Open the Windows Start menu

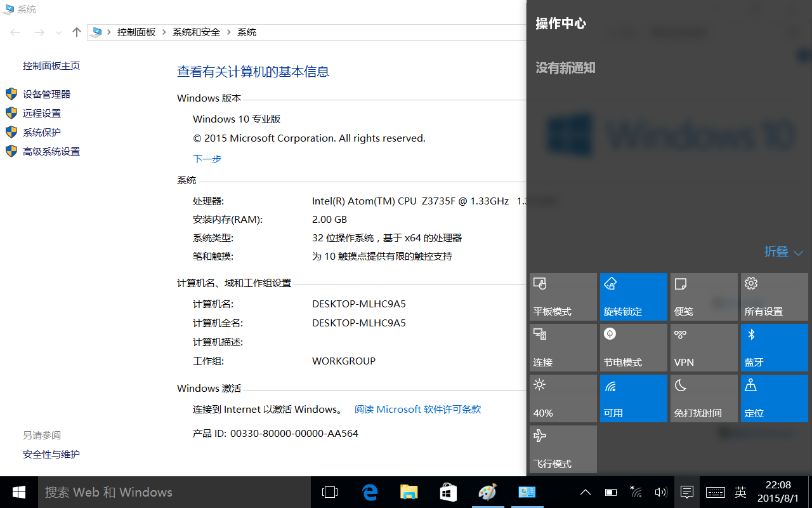coord(19,492)
